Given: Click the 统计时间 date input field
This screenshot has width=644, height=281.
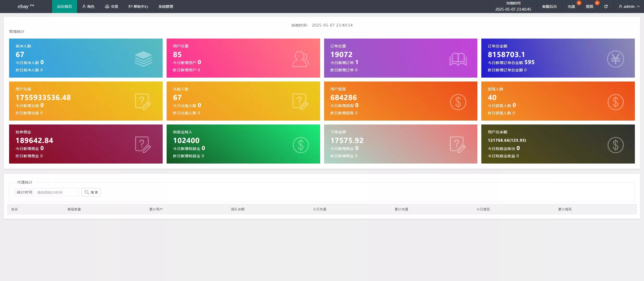Looking at the screenshot, I should pos(56,192).
